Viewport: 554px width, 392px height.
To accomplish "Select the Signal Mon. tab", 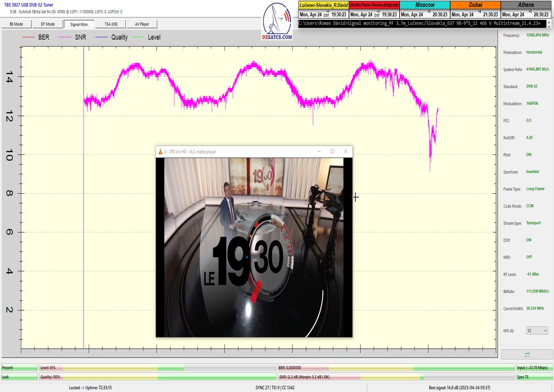I will point(79,24).
